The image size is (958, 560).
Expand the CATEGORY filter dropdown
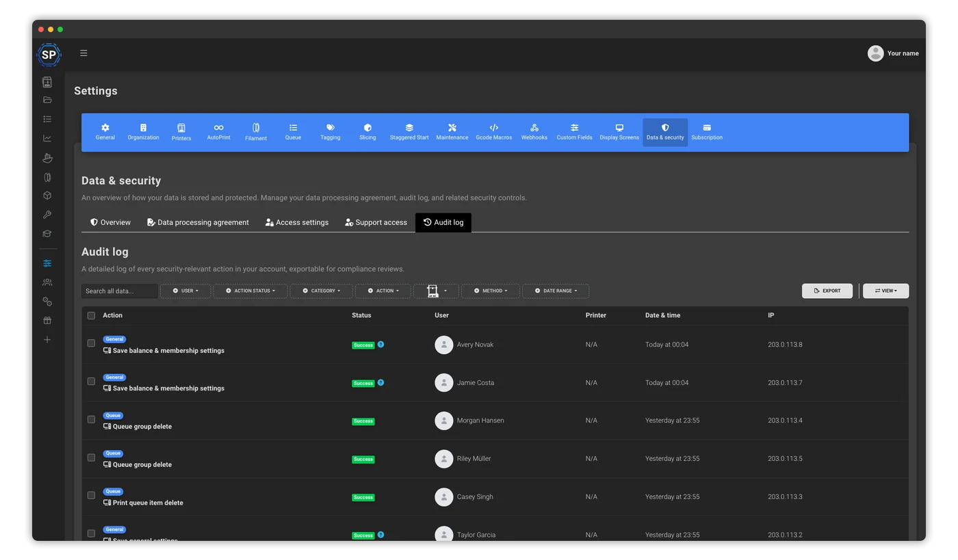pos(322,291)
